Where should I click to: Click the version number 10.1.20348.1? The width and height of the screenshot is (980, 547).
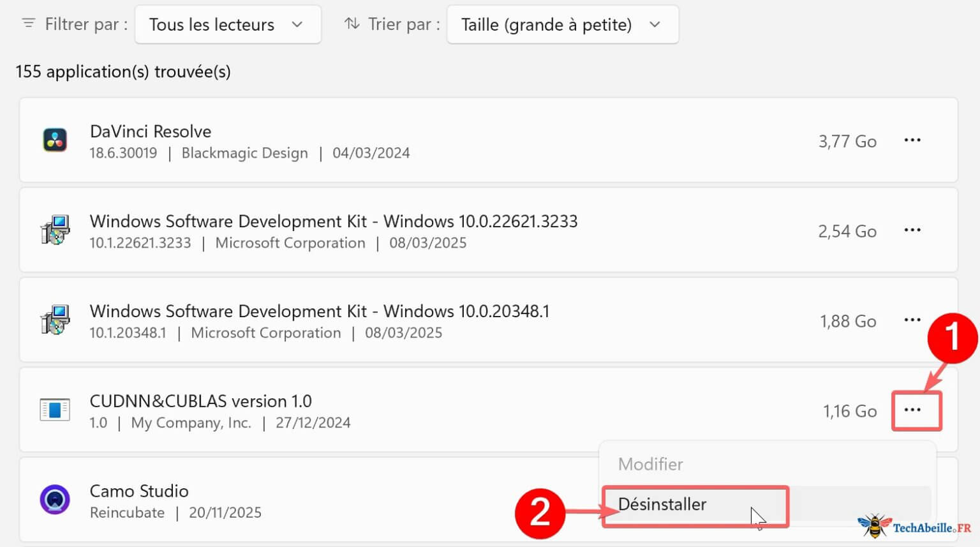pyautogui.click(x=128, y=333)
